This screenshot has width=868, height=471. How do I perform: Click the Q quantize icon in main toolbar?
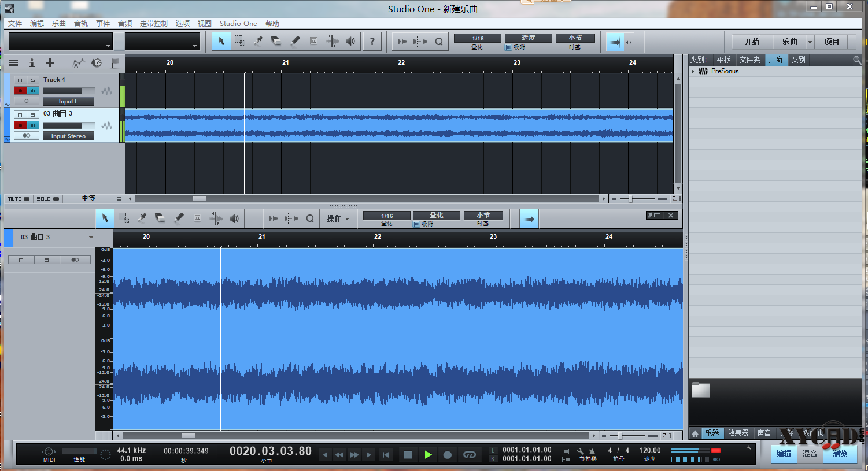tap(439, 42)
